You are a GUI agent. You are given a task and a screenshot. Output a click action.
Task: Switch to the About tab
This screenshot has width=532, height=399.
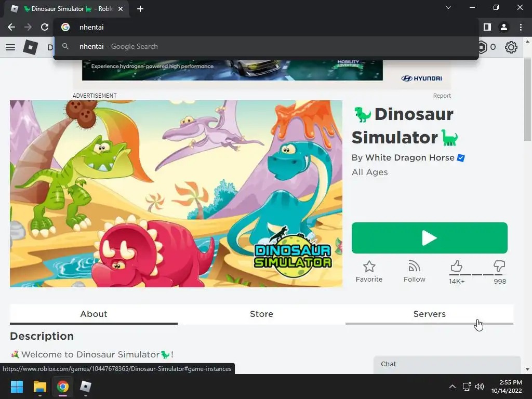click(94, 314)
